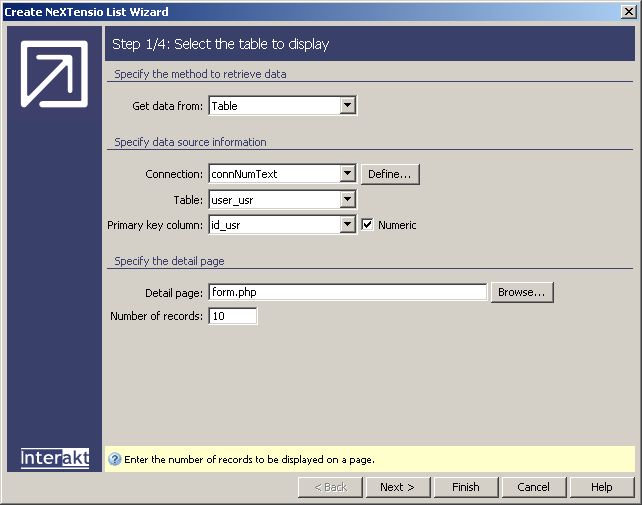Cancel the wizard
Image resolution: width=642 pixels, height=505 pixels.
(533, 487)
